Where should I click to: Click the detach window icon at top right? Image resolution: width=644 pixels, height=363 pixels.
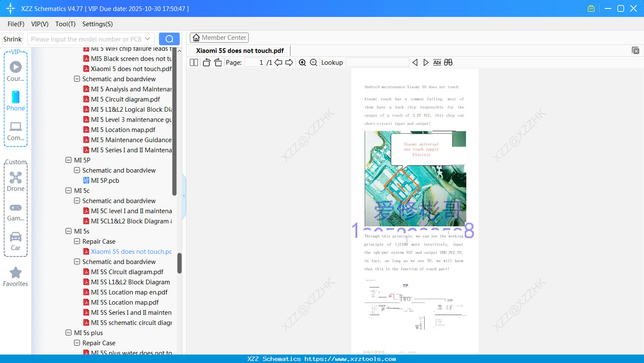[x=636, y=50]
